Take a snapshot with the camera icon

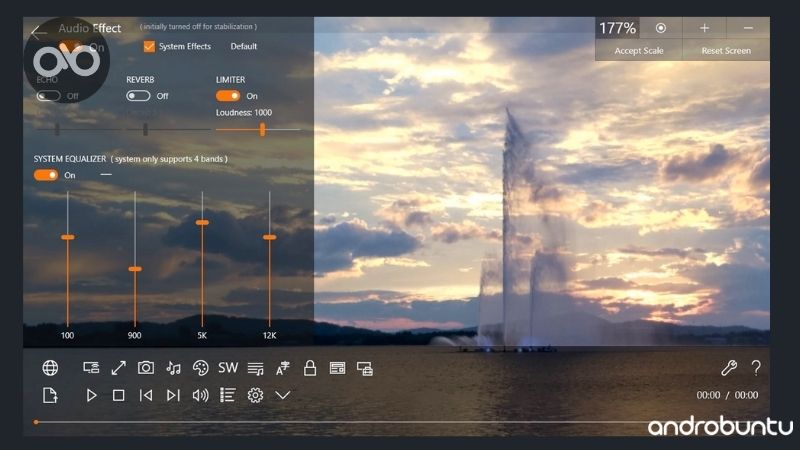tap(146, 367)
